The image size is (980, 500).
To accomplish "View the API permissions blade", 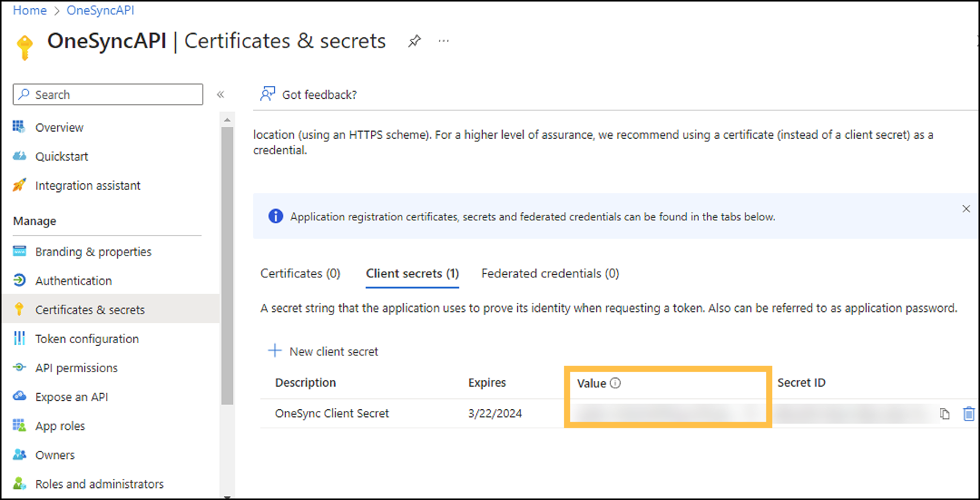I will click(x=76, y=367).
